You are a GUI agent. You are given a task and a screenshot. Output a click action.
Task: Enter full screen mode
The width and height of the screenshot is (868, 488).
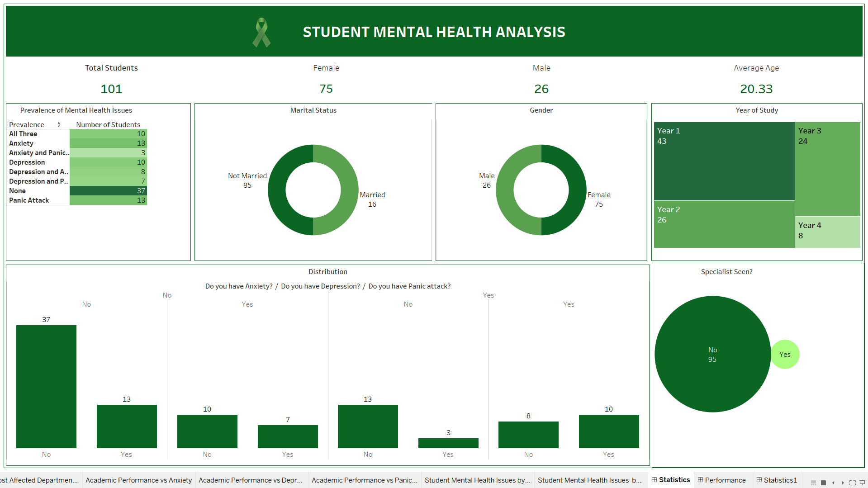pyautogui.click(x=853, y=483)
